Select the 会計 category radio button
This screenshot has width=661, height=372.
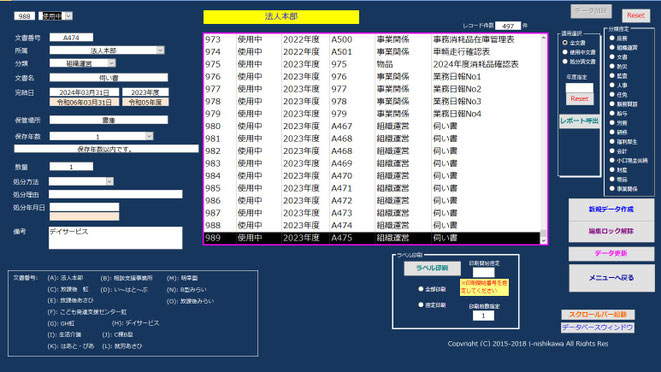[612, 151]
